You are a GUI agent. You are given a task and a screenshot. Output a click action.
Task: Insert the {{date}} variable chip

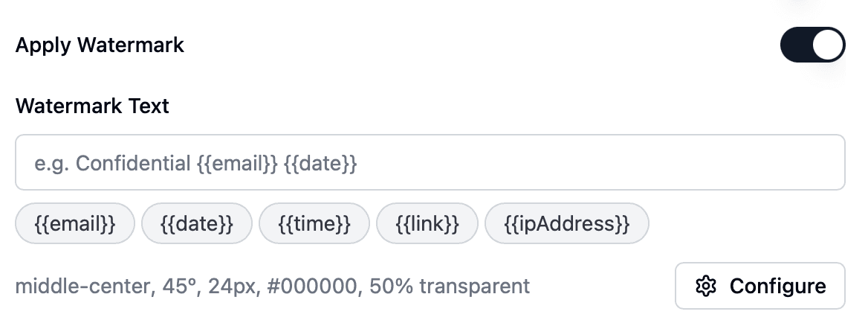pos(197,223)
